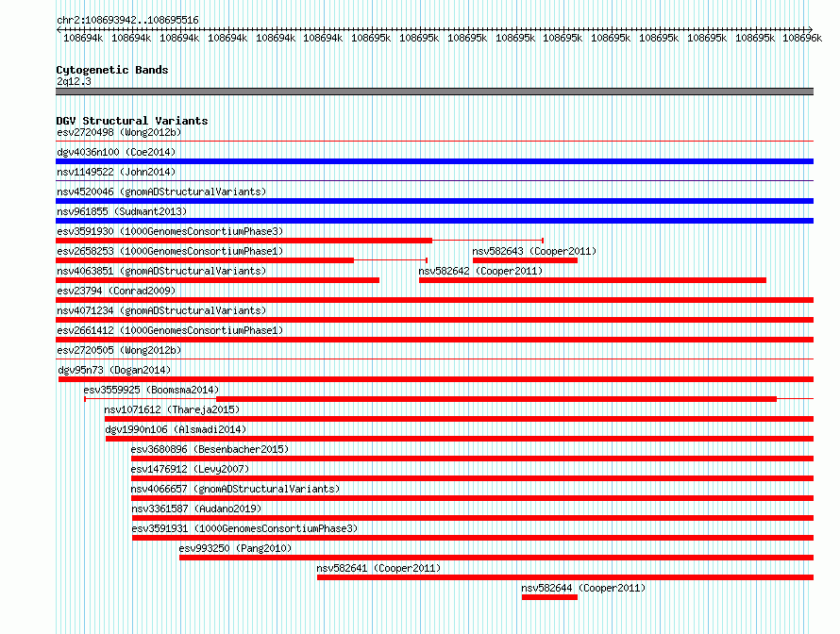This screenshot has width=840, height=634.
Task: Select nsv582642 (Cooper2011) label
Action: pos(480,271)
